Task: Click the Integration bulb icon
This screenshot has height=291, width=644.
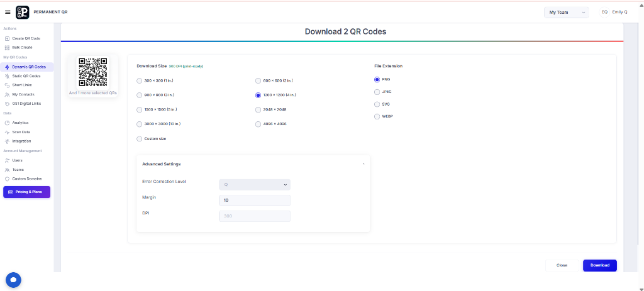Action: (x=7, y=141)
